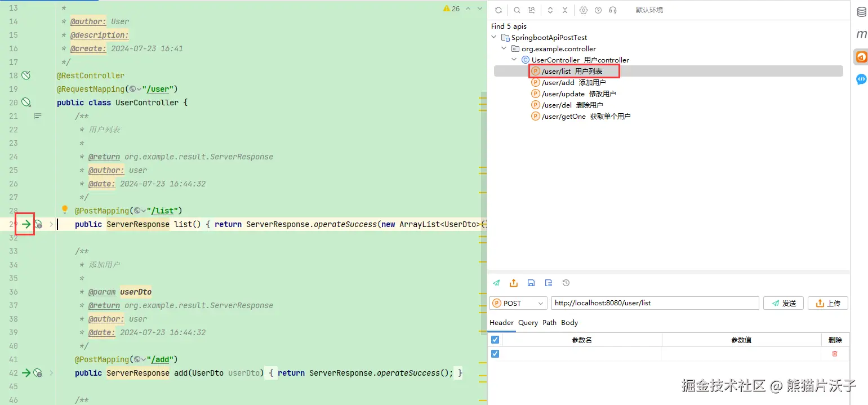Click the 参数值 column header
Image resolution: width=868 pixels, height=405 pixels.
click(741, 340)
